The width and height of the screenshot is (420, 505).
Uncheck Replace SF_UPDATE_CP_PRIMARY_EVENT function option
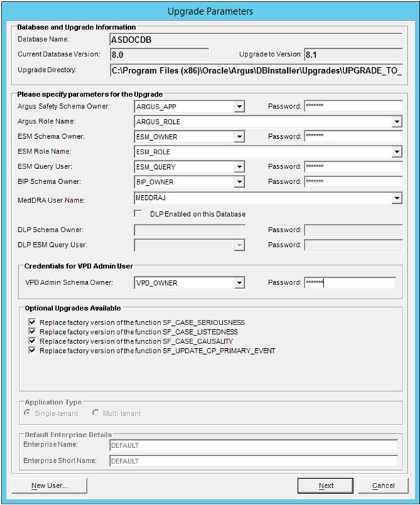click(32, 350)
